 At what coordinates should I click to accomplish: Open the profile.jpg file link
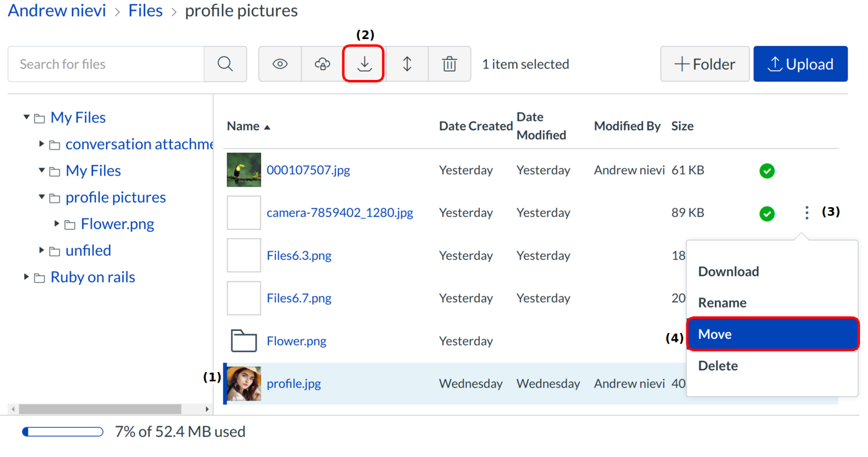293,384
